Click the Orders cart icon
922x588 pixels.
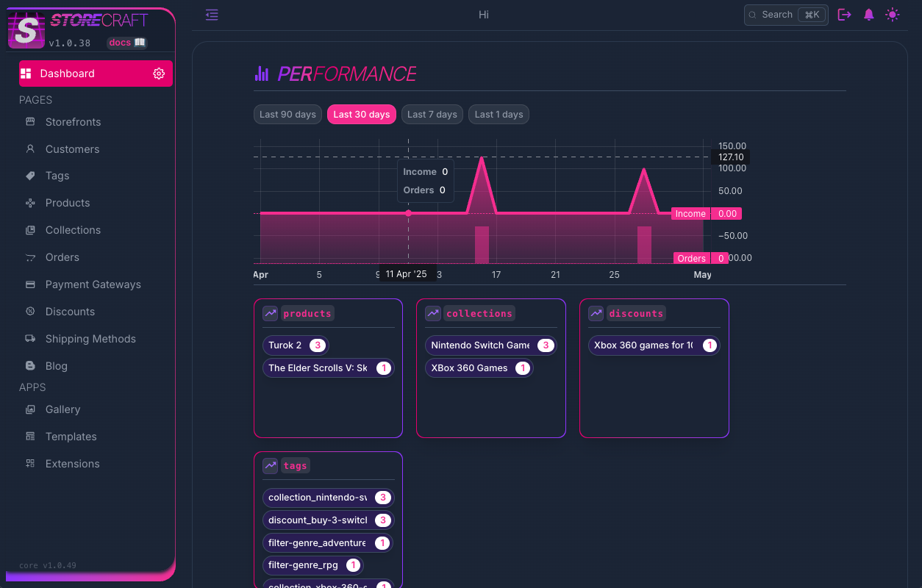30,257
